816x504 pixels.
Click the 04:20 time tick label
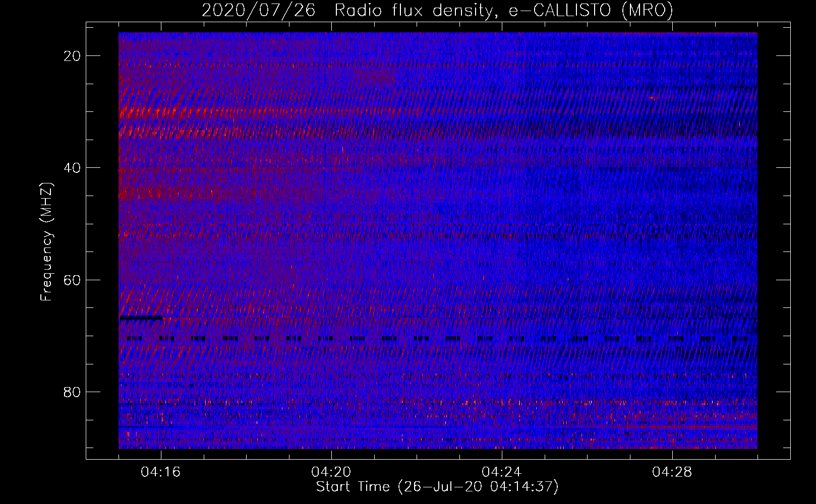[331, 472]
